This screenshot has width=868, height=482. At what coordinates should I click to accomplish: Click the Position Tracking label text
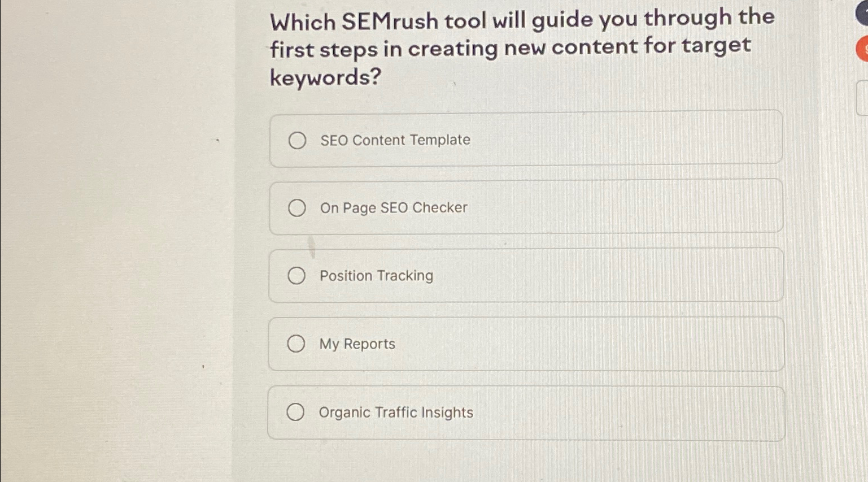pos(376,276)
